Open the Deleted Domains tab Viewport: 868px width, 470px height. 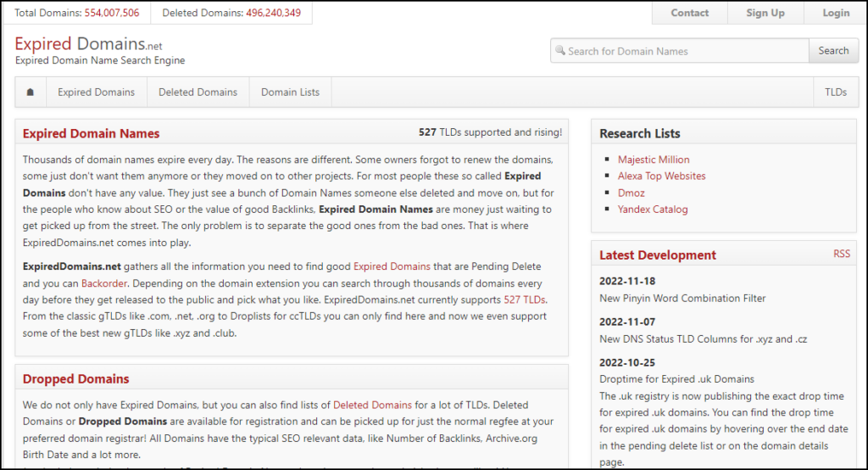(198, 92)
